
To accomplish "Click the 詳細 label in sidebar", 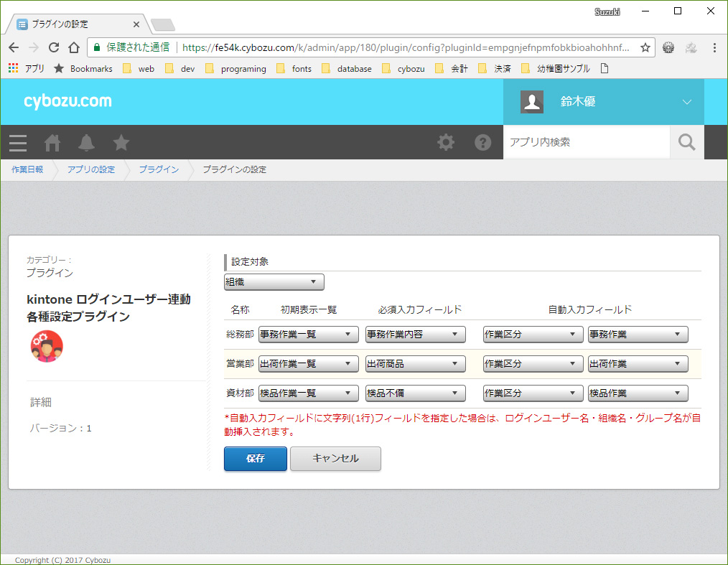I will 41,403.
